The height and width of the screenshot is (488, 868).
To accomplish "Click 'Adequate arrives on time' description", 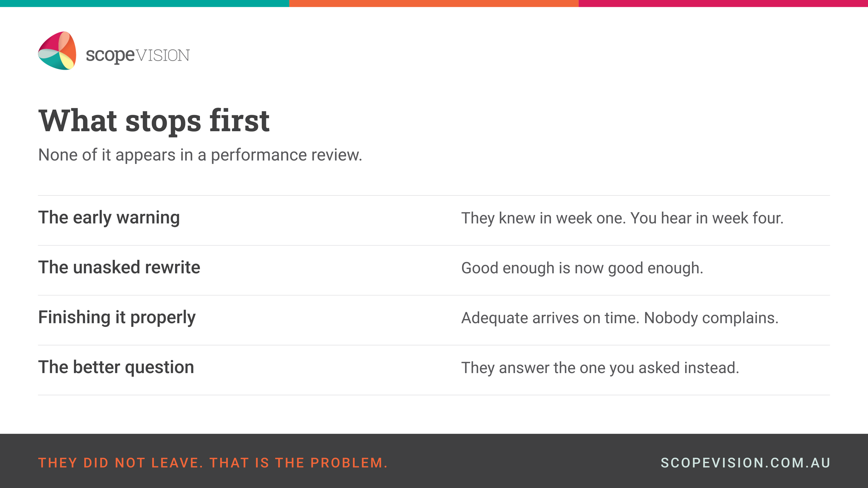I will coord(620,318).
